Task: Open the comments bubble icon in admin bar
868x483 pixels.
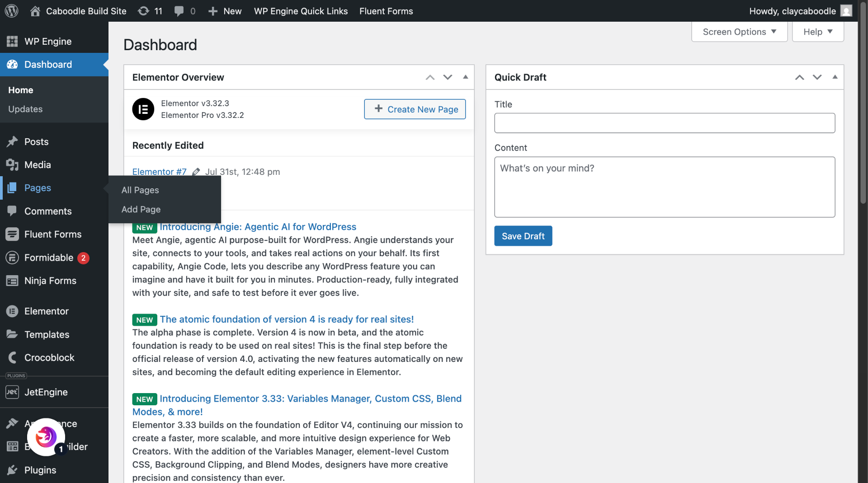Action: (179, 11)
